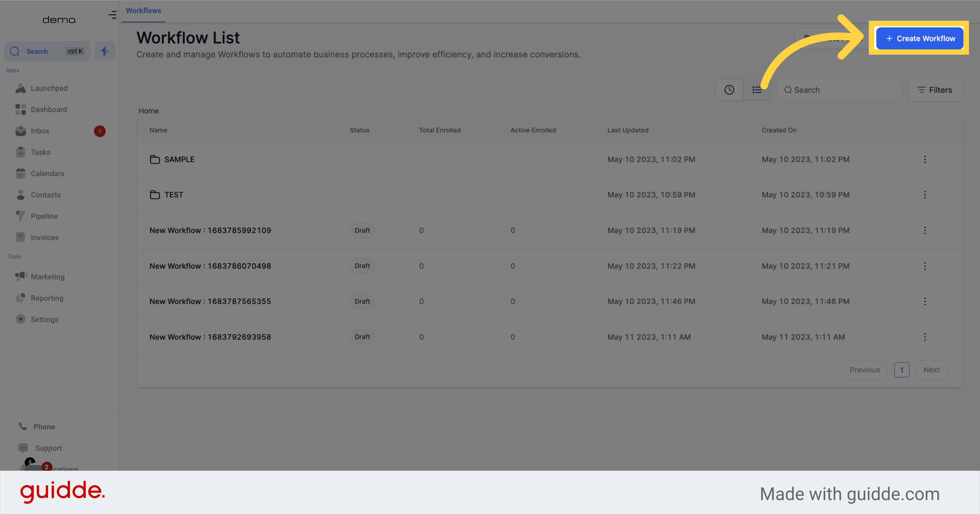Open the more options menu for SAMPLE
This screenshot has width=980, height=514.
(x=925, y=159)
